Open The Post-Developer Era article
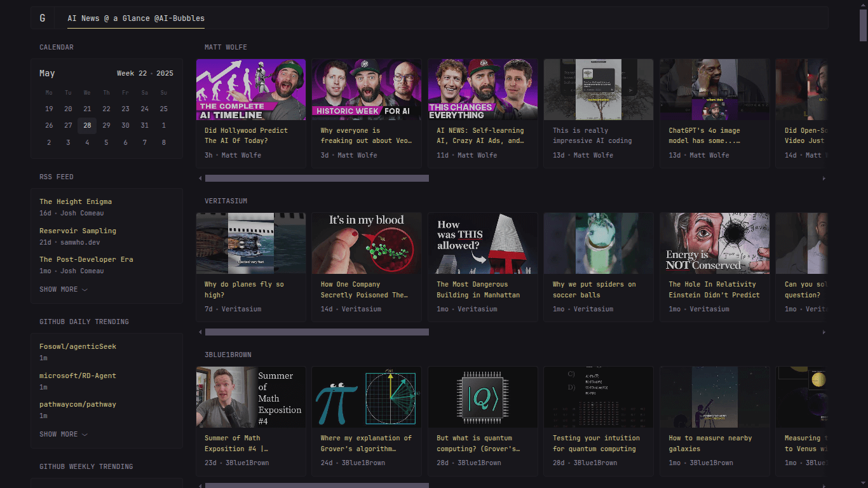Image resolution: width=868 pixels, height=488 pixels. [86, 259]
